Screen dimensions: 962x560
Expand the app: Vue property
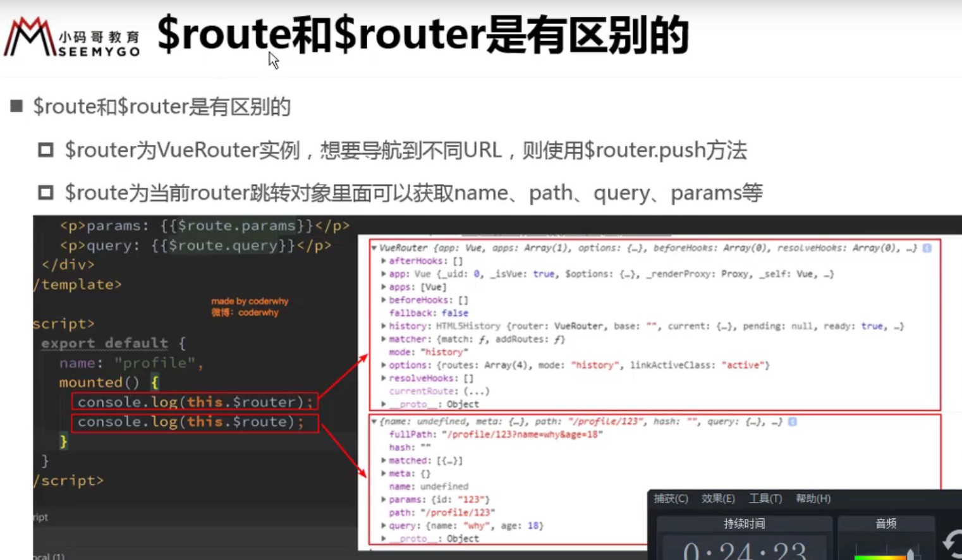(x=384, y=274)
